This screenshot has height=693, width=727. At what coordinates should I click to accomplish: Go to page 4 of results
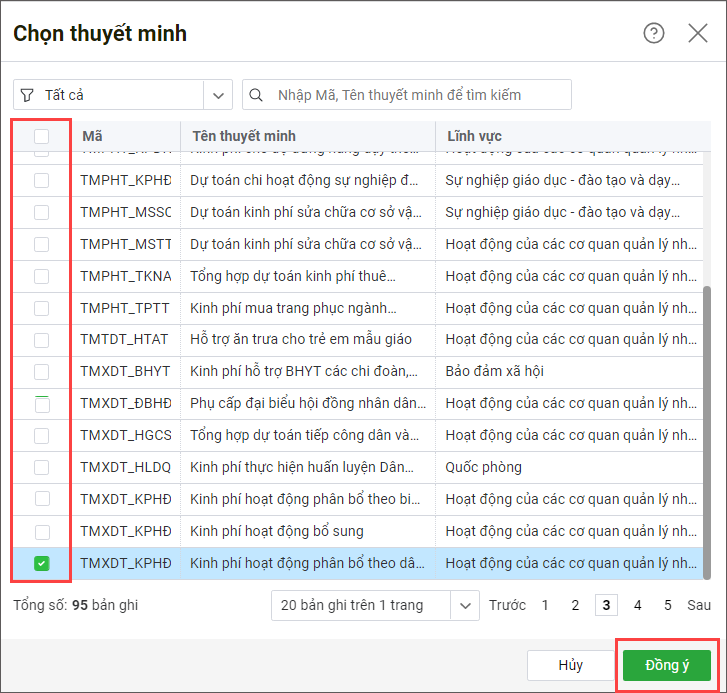point(637,605)
